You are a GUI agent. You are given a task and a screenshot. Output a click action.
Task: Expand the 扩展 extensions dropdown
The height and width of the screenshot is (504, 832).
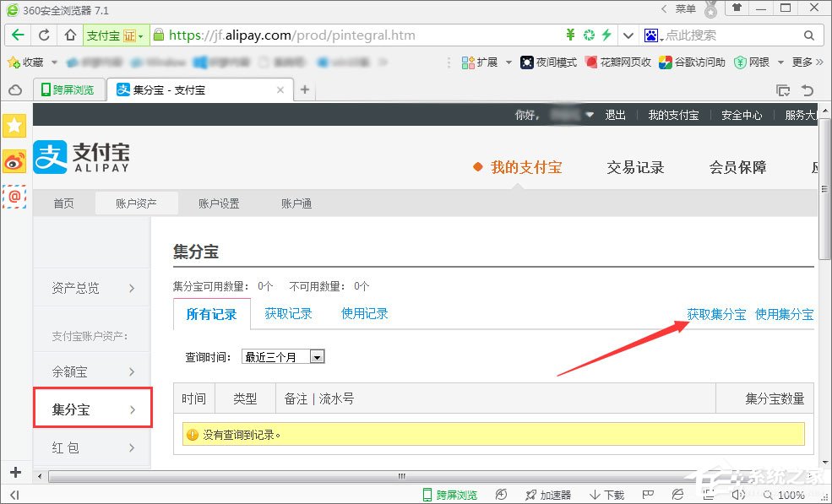coord(484,62)
